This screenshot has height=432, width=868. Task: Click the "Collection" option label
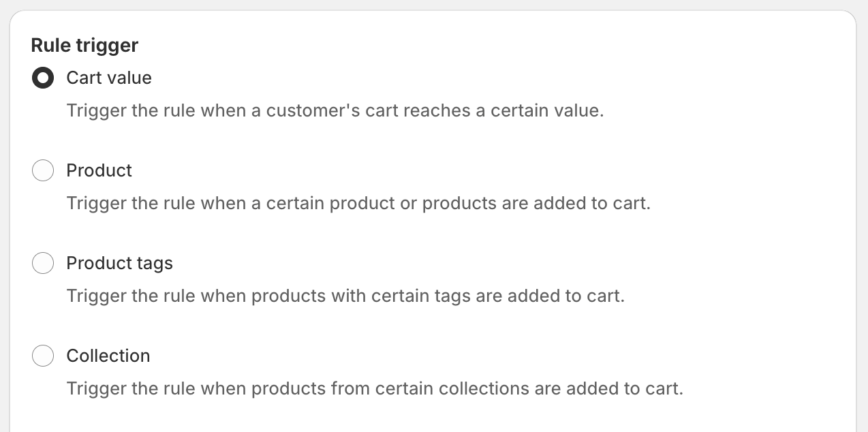coord(108,356)
